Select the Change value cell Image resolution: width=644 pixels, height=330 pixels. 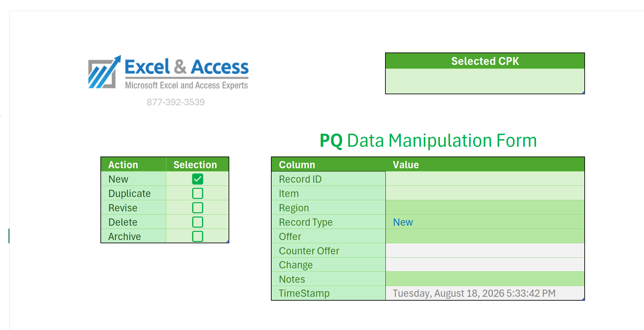[485, 265]
